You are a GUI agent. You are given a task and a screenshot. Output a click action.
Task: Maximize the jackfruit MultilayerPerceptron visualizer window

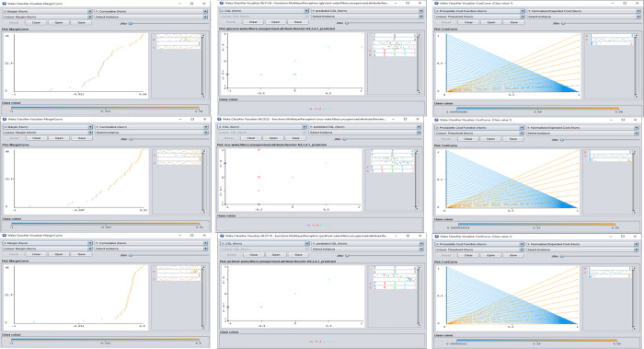click(408, 236)
